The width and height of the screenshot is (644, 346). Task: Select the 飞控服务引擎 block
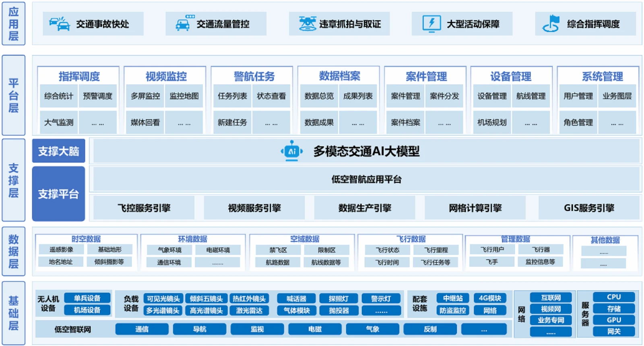144,208
